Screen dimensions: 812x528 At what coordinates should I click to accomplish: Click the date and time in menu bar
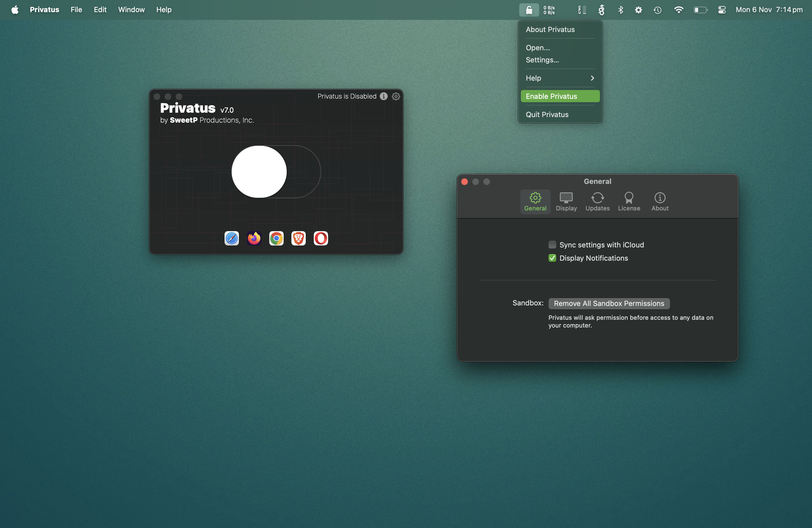click(769, 10)
